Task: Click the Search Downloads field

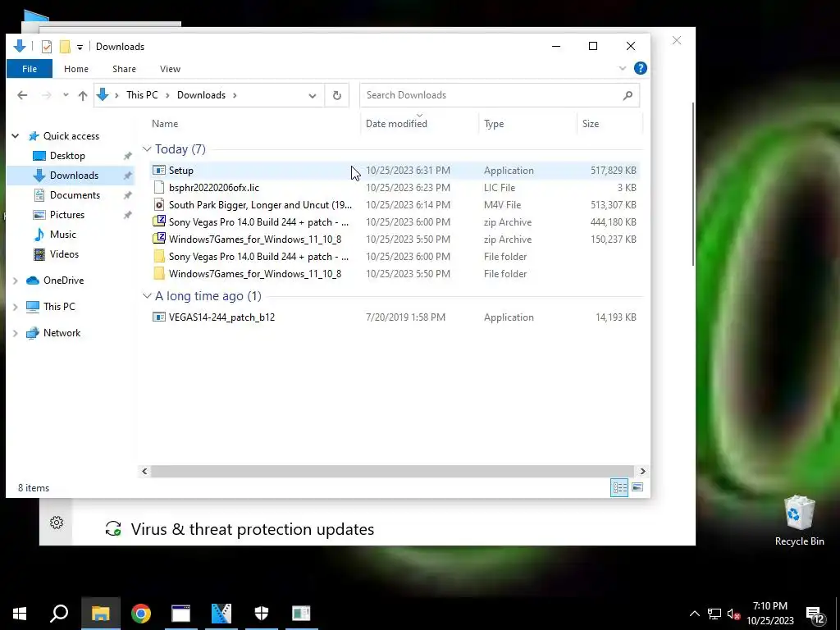Action: (500, 95)
